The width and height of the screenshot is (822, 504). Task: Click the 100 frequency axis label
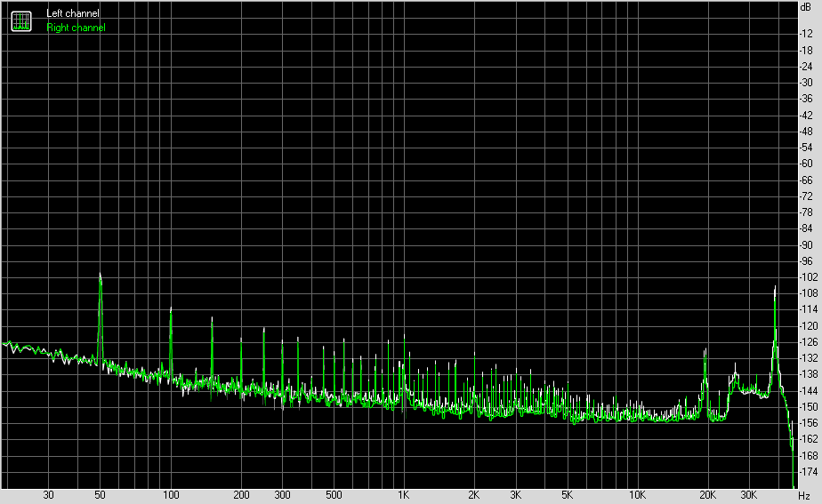pyautogui.click(x=171, y=495)
